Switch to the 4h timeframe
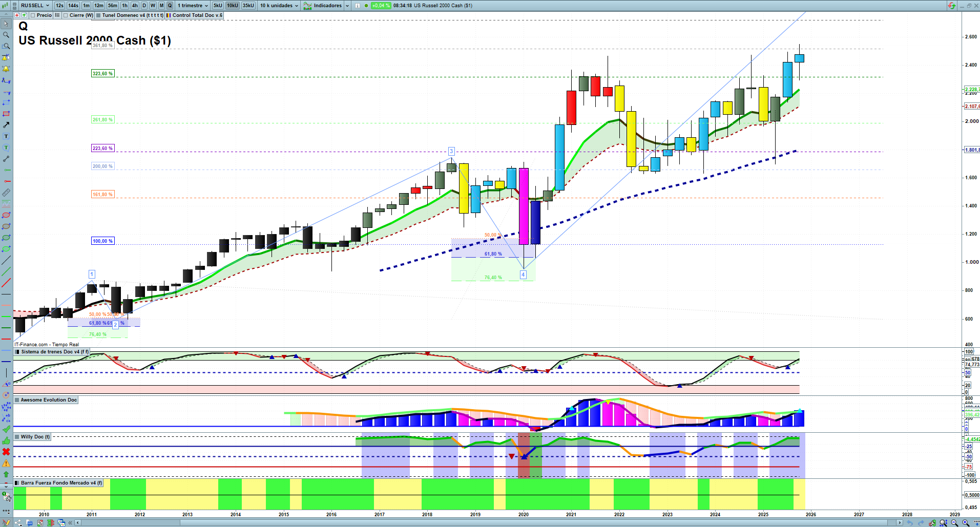980x527 pixels. [x=135, y=6]
